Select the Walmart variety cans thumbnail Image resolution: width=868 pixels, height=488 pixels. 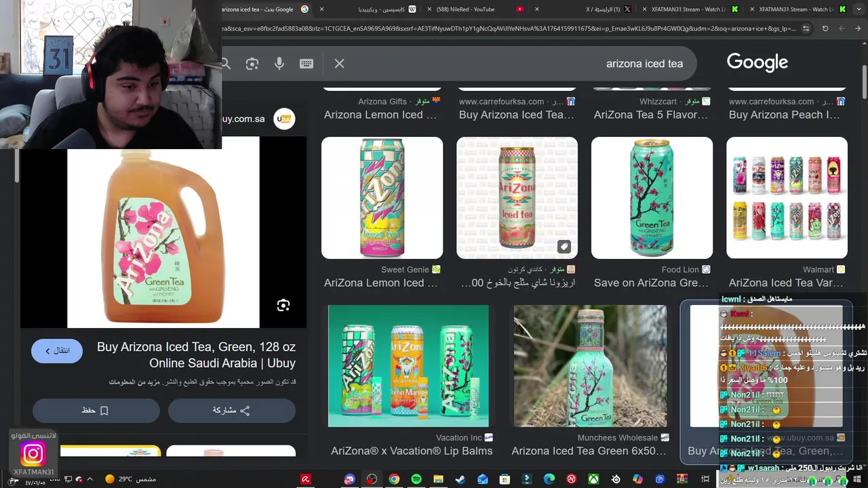coord(787,198)
